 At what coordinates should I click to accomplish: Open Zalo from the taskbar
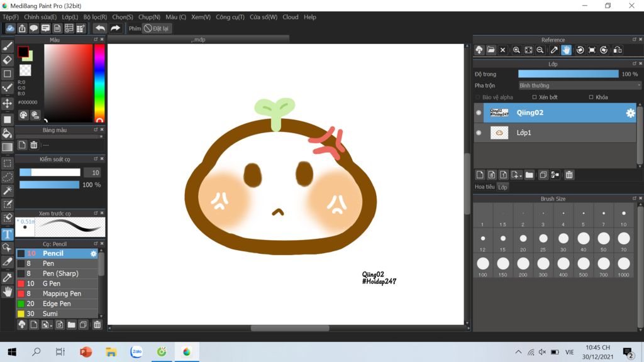[x=136, y=352]
